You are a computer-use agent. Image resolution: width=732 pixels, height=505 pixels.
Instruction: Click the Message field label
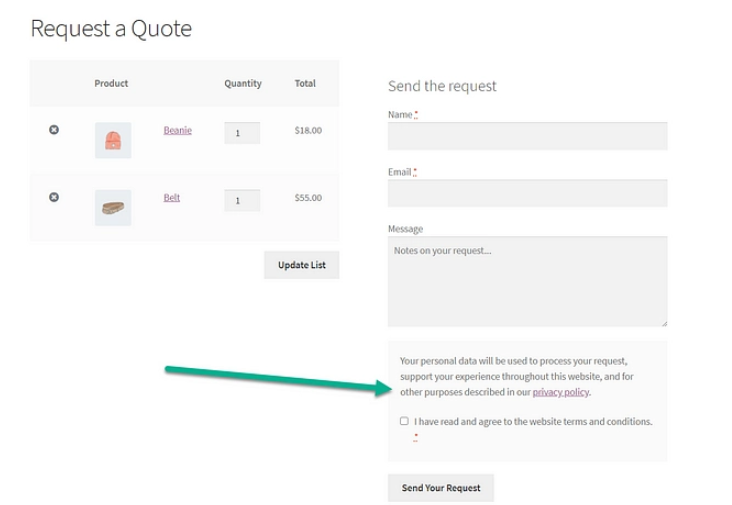click(x=405, y=229)
